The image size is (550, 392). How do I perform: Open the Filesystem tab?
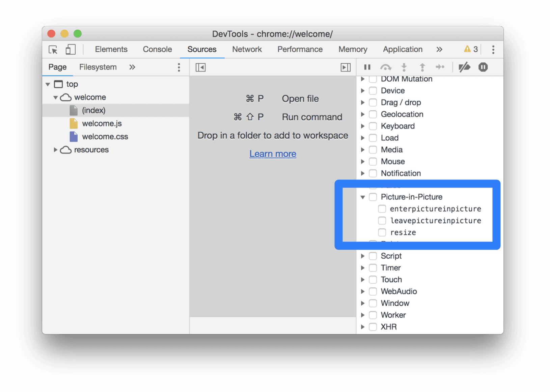coord(98,67)
